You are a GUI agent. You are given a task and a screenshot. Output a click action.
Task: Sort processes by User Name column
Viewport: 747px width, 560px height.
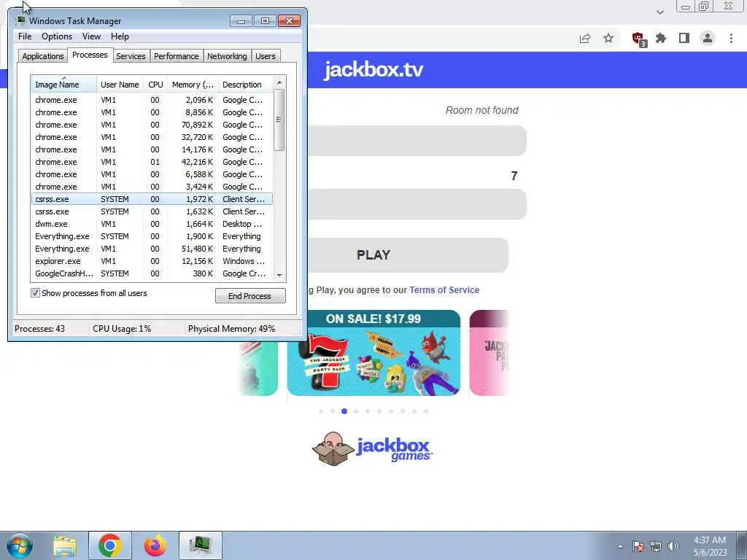pos(120,85)
